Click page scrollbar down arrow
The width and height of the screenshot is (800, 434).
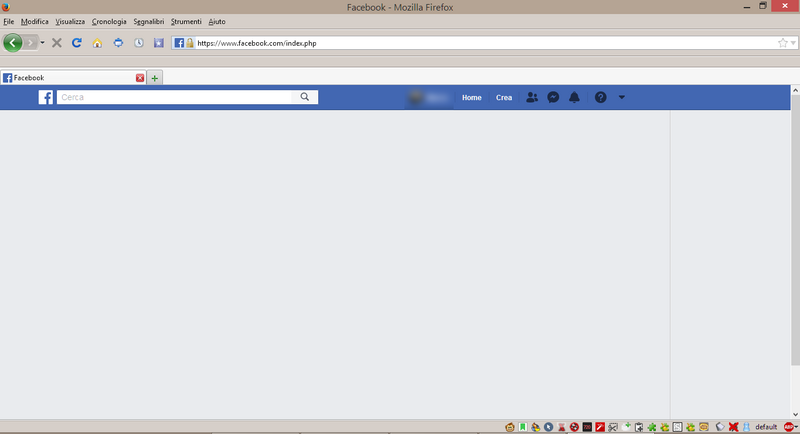pos(795,415)
